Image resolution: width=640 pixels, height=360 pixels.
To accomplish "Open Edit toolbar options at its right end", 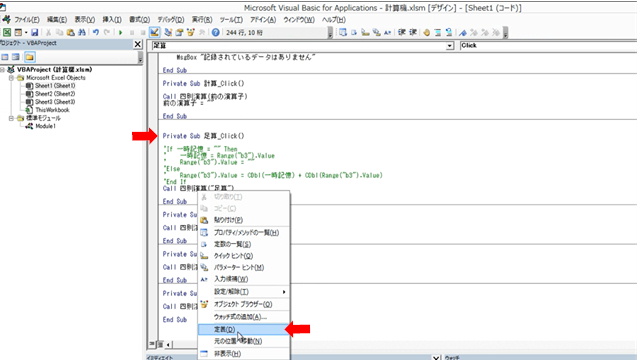I will pos(506,33).
